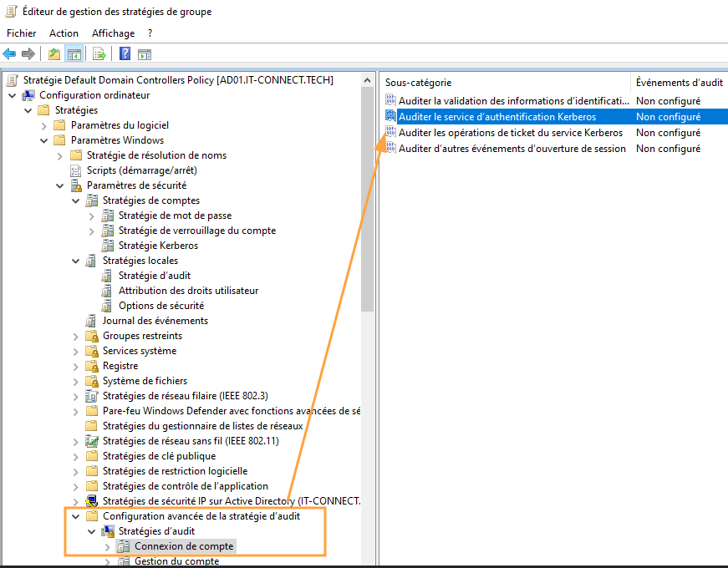Click the Back arrow toolbar icon
728x568 pixels.
[9, 53]
